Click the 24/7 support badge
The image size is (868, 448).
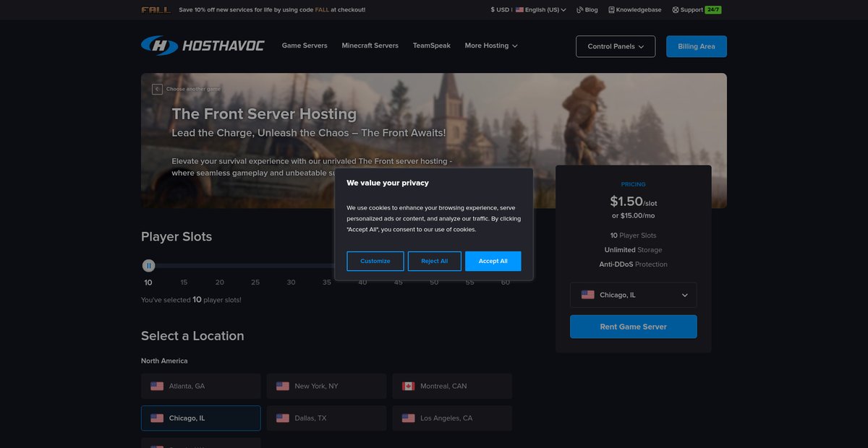pos(713,10)
